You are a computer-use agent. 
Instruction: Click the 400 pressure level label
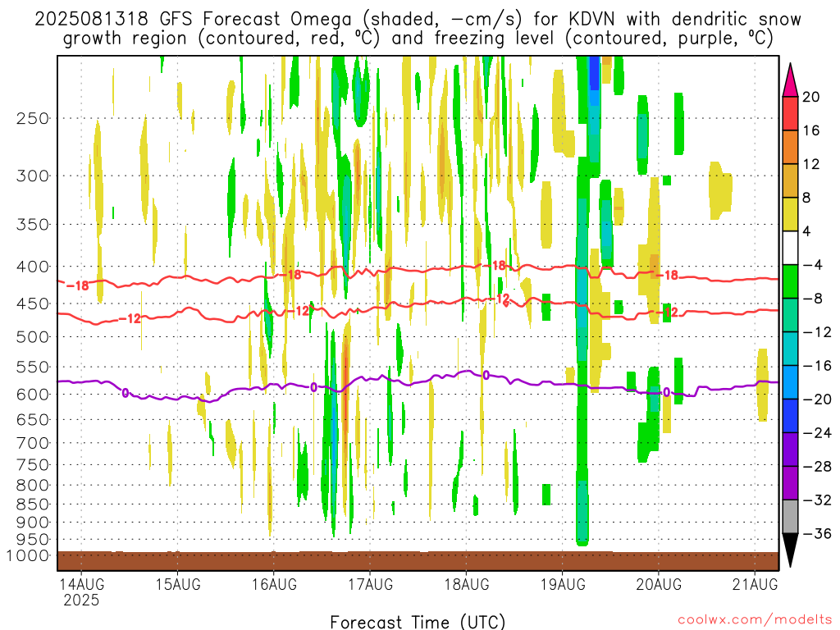(x=33, y=267)
